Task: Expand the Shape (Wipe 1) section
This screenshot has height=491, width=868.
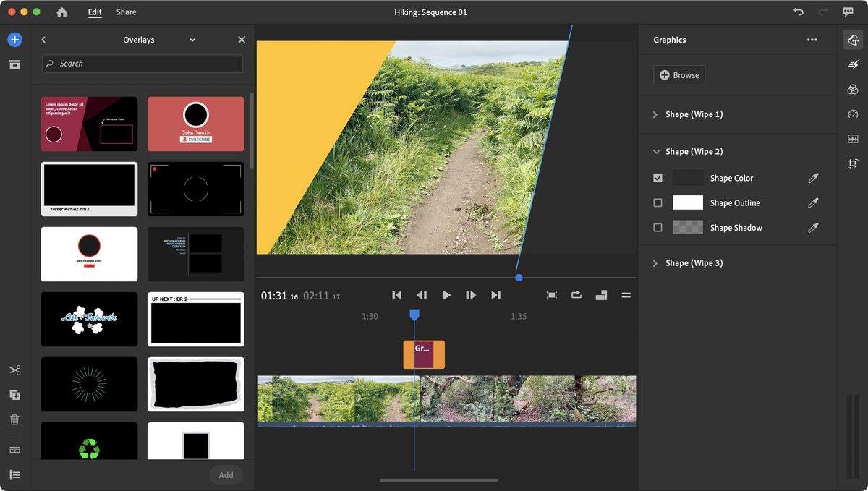Action: 655,114
